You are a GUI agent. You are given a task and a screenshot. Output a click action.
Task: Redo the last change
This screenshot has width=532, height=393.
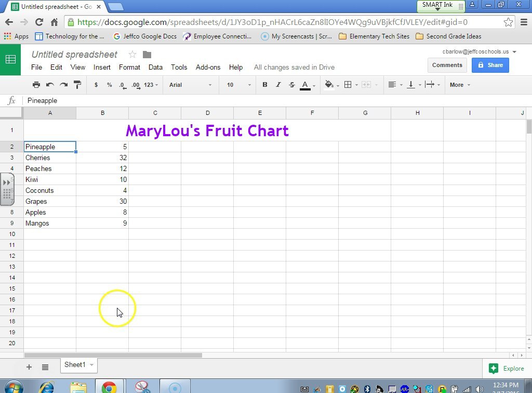click(x=62, y=84)
